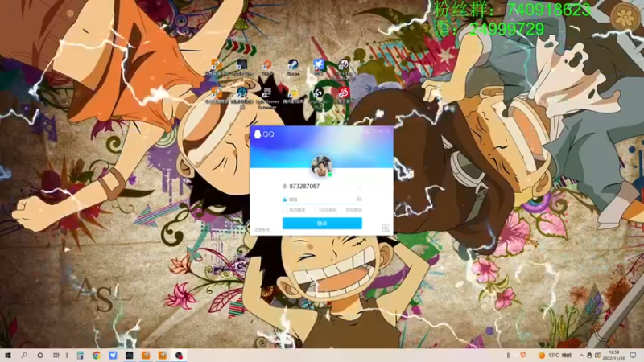Click the QQ penguin logo in login window

[258, 134]
